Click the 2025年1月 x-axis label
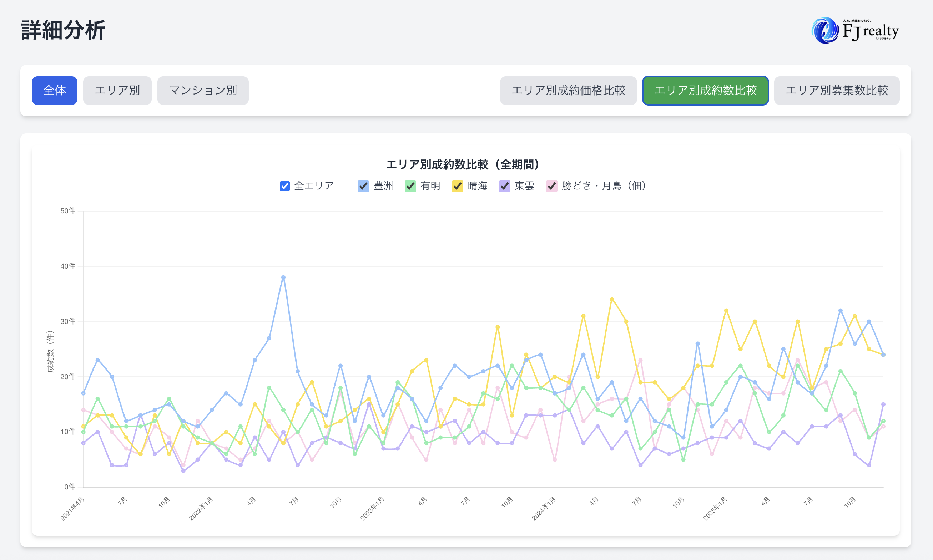The image size is (933, 560). point(715,509)
